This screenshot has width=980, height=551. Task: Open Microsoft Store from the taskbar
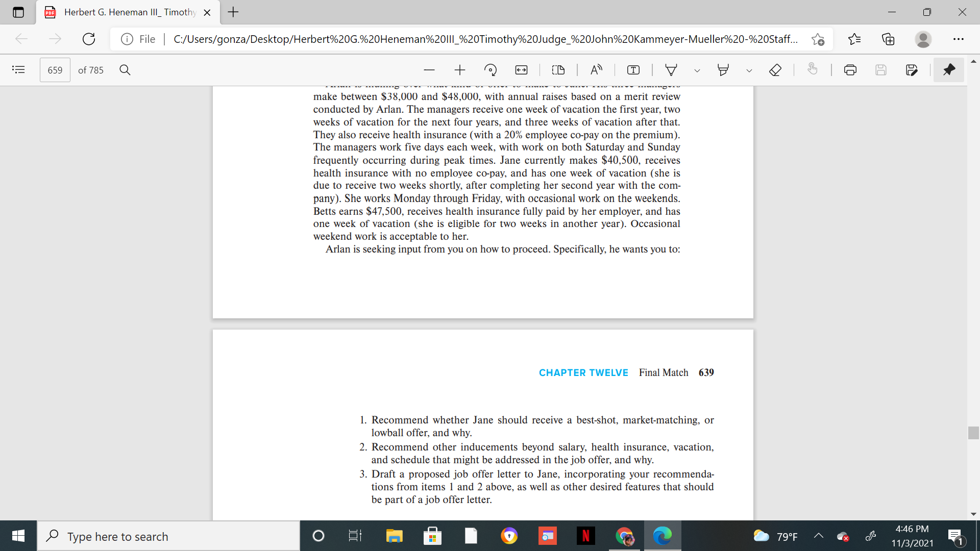click(x=432, y=536)
